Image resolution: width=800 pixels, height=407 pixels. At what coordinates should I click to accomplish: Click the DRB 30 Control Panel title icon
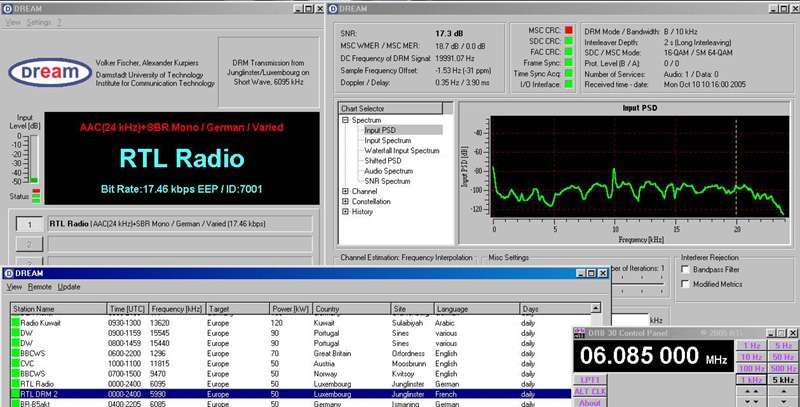point(579,333)
